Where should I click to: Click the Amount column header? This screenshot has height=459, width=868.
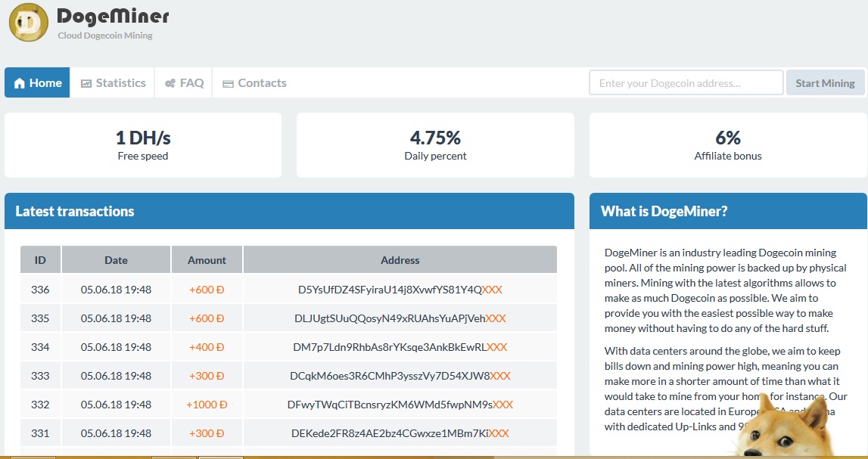pyautogui.click(x=207, y=260)
